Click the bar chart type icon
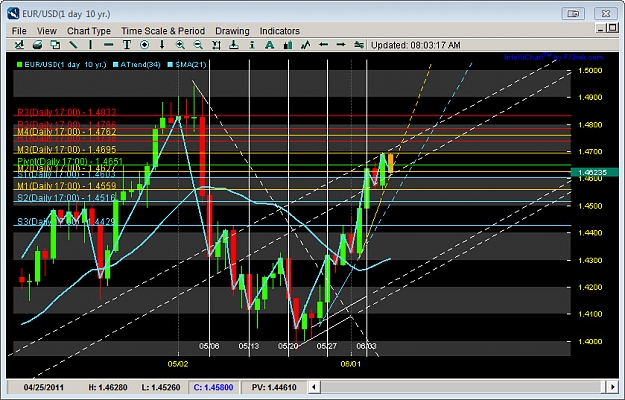 point(287,45)
